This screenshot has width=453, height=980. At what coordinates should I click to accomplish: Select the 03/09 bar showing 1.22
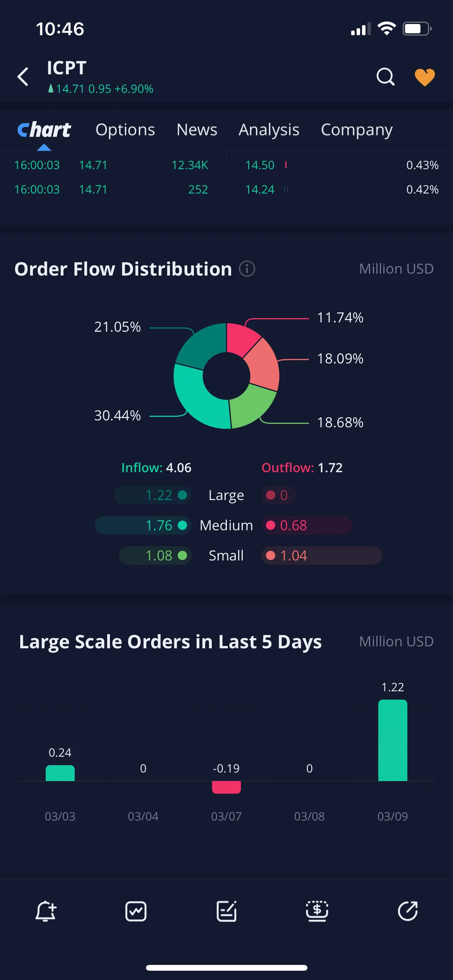point(393,740)
